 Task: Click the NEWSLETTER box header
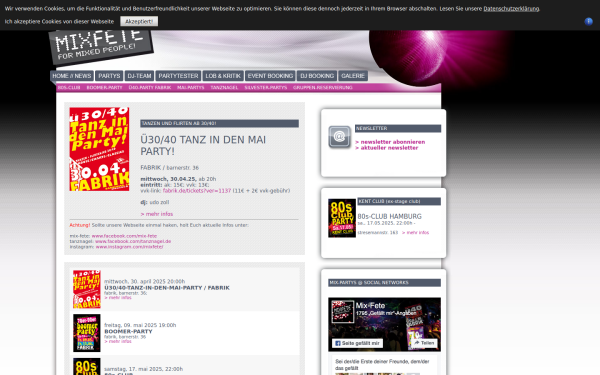[x=398, y=129]
